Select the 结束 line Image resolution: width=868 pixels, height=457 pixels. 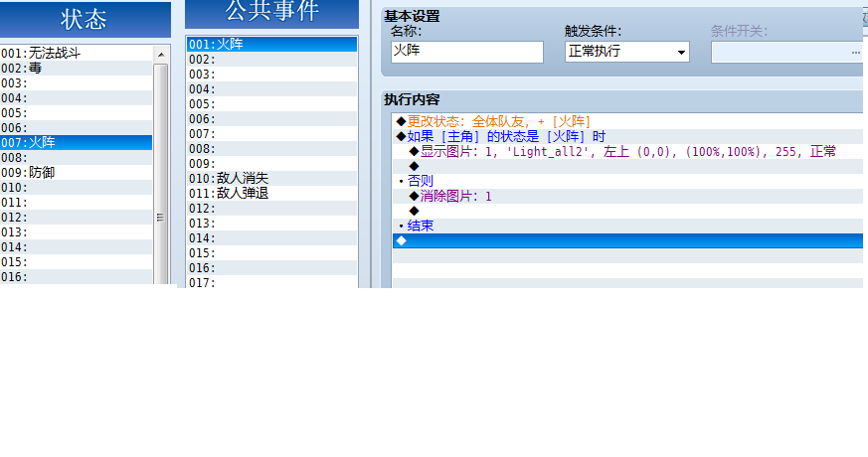tap(627, 226)
